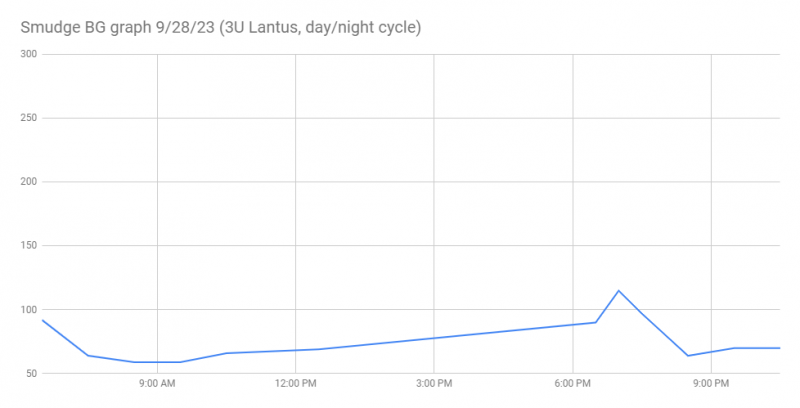Viewport: 800px width, 408px height.
Task: Click the line's data point near 12:30 PM
Action: pyautogui.click(x=319, y=349)
